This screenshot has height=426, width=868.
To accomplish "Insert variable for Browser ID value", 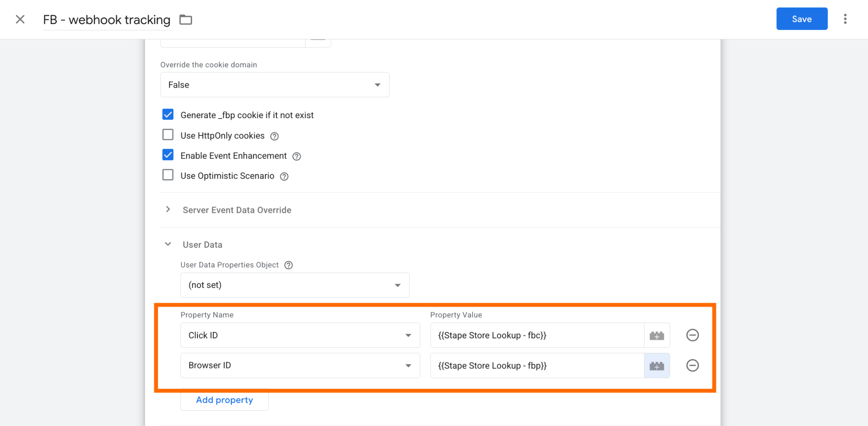I will coord(657,365).
